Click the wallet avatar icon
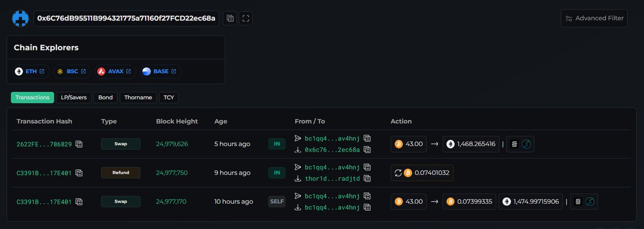This screenshot has height=229, width=644. coord(20,18)
